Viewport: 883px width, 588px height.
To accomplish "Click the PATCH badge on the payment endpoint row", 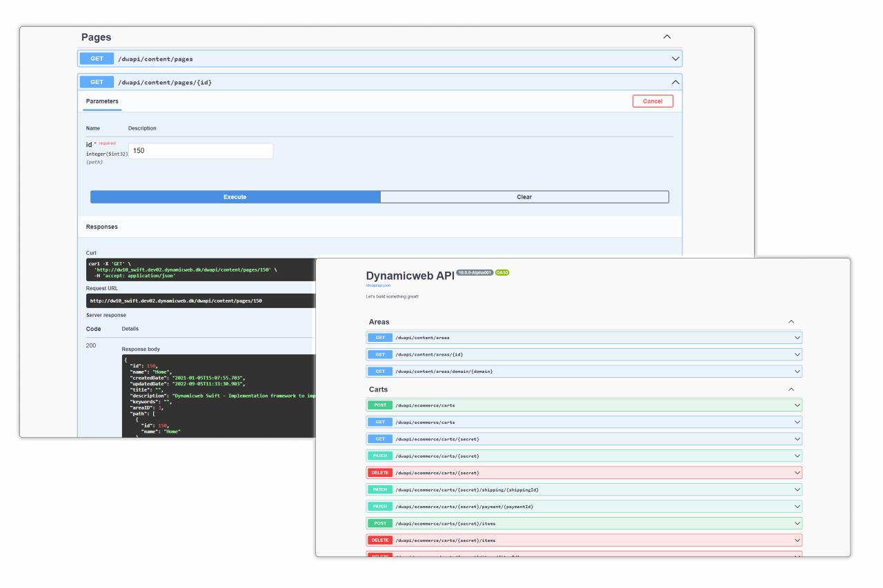I will pos(379,506).
